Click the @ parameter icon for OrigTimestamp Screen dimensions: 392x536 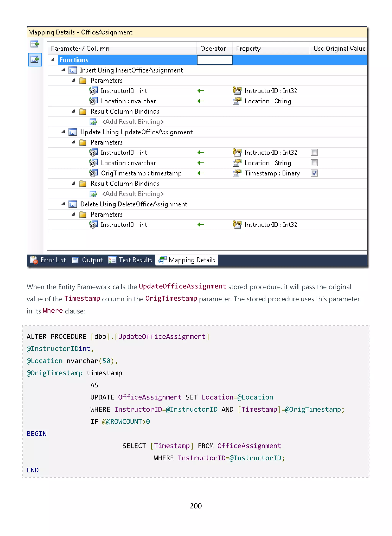[93, 173]
